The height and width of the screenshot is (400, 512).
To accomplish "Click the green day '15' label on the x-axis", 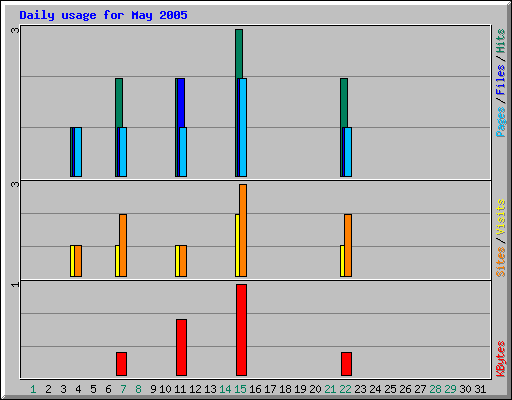I will coord(240,389).
